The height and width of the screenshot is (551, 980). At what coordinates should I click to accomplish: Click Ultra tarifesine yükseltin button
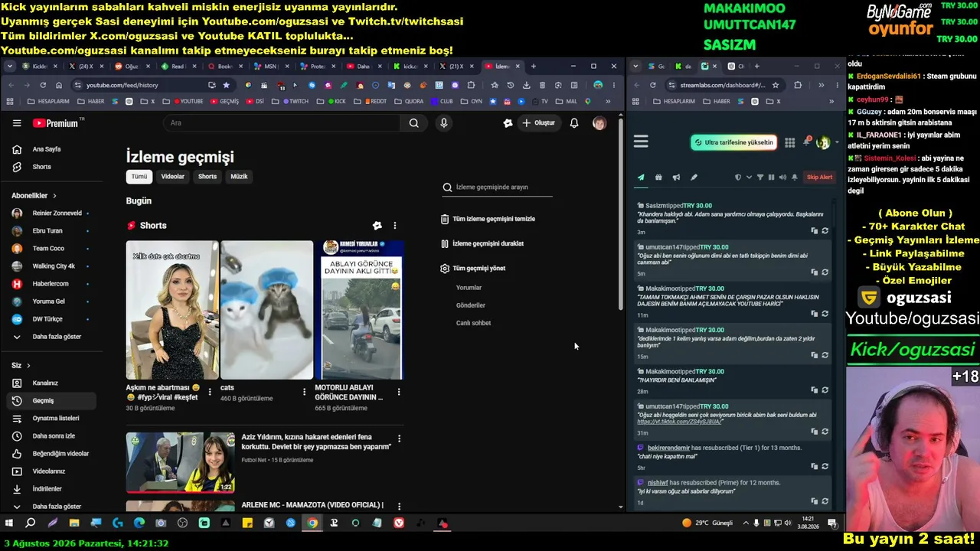pos(734,142)
